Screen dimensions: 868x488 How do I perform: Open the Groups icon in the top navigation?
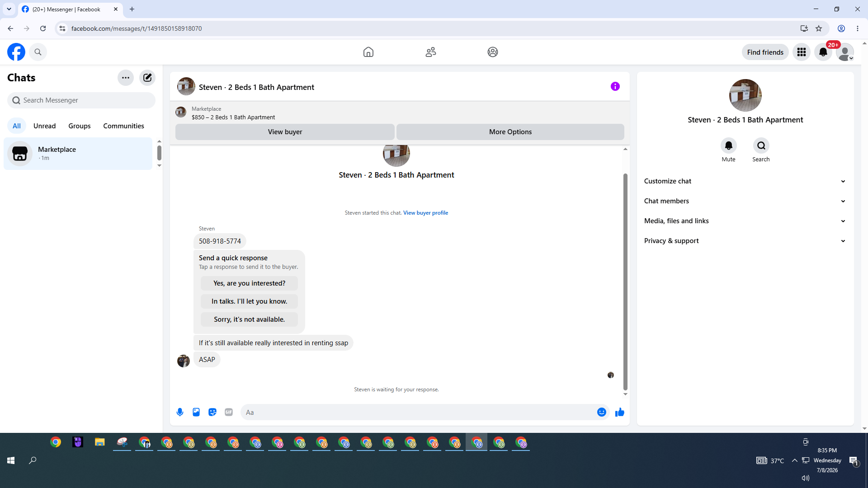click(x=493, y=52)
